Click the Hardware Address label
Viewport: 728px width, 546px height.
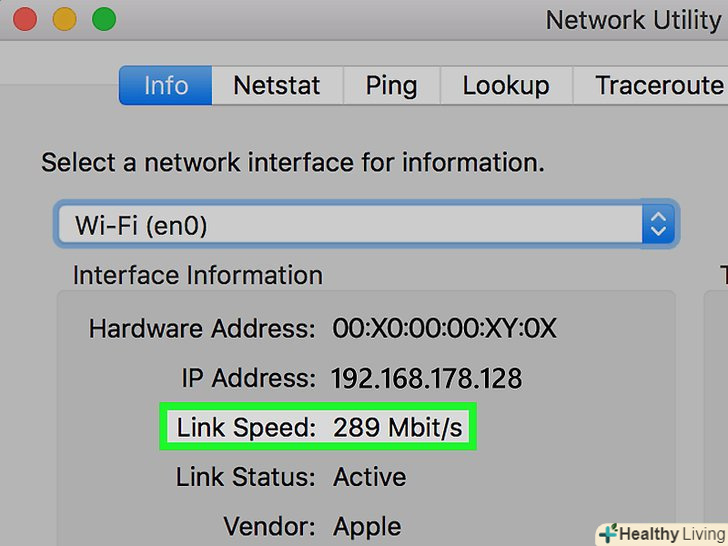[202, 329]
